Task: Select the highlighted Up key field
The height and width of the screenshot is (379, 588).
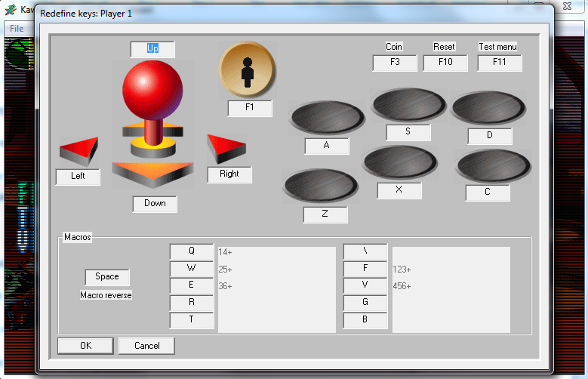Action: point(152,49)
